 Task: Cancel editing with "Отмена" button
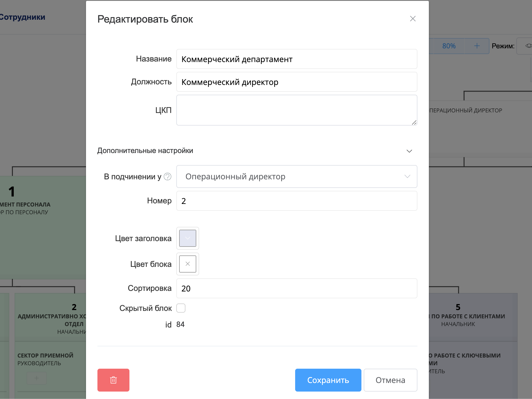coord(391,380)
